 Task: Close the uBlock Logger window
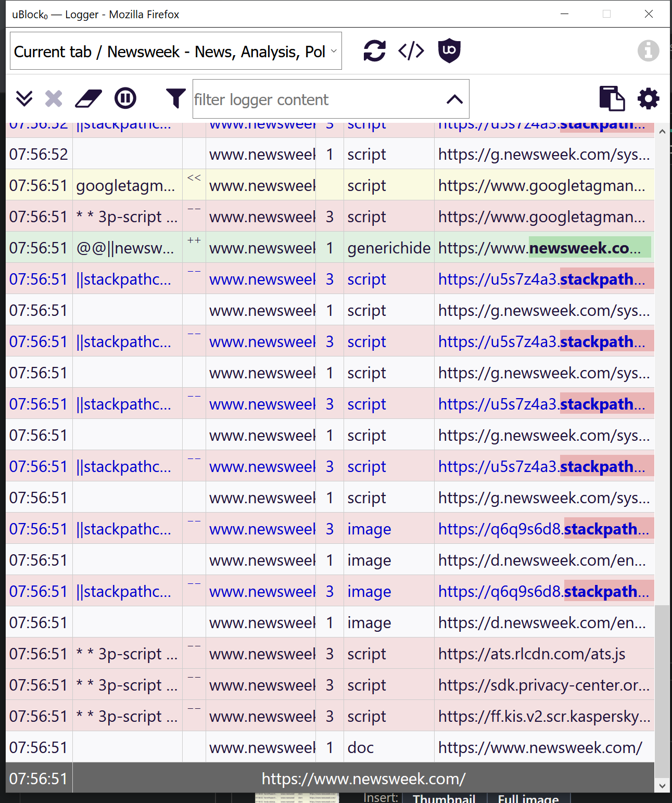point(649,14)
